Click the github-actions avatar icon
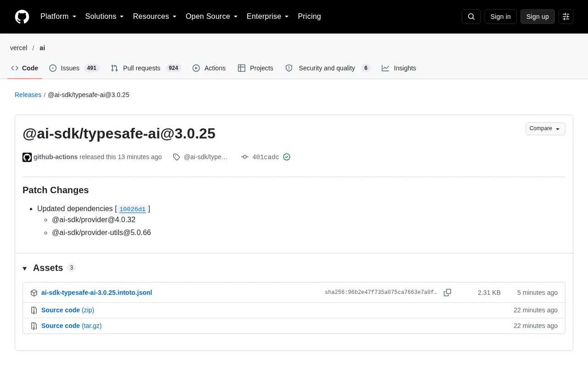 [x=27, y=157]
